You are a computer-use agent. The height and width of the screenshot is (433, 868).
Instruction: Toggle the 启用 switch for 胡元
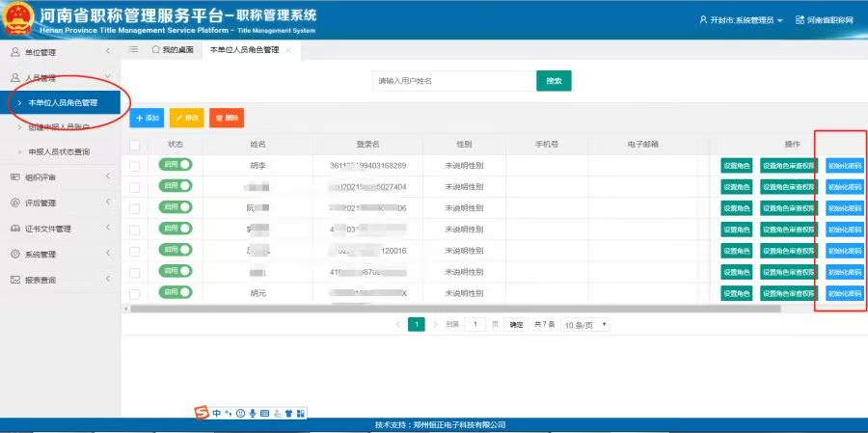(x=175, y=292)
